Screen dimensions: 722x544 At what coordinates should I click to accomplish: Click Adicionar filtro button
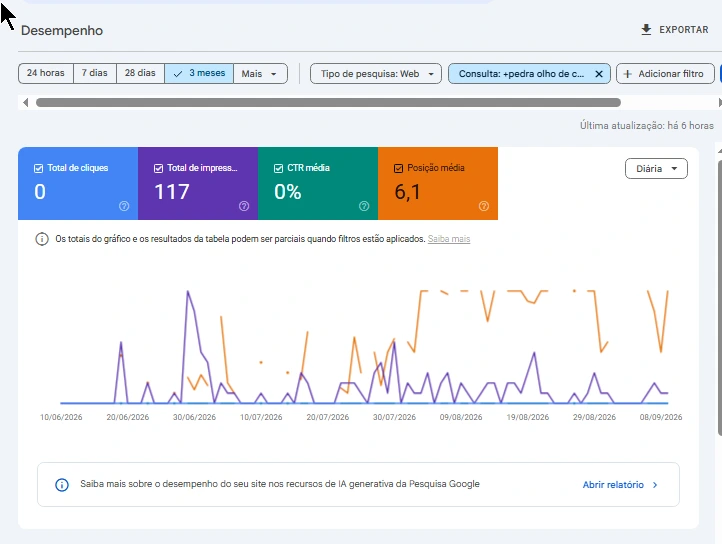(x=665, y=74)
